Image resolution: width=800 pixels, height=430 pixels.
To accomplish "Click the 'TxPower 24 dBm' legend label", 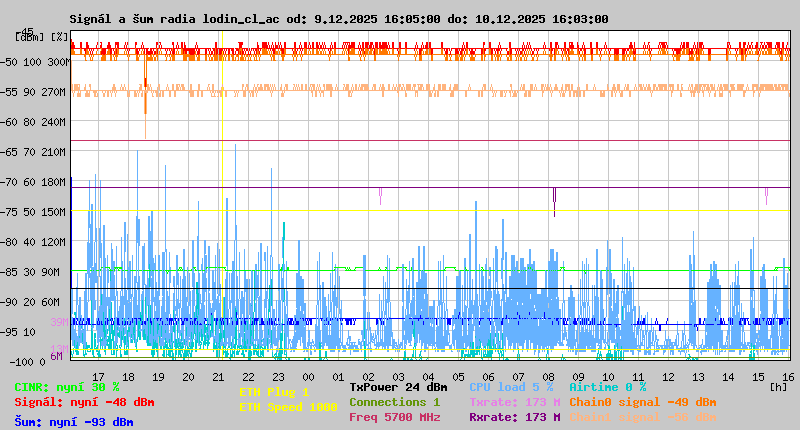I will 398,387.
